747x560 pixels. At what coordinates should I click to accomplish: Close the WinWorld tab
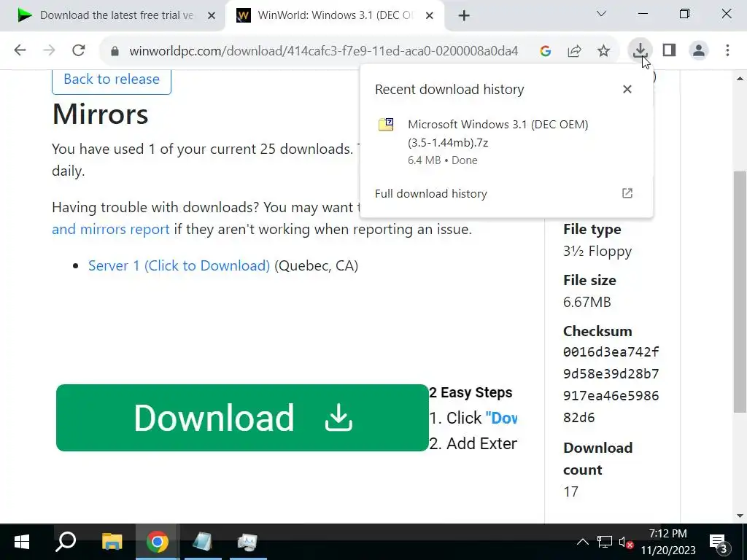429,16
